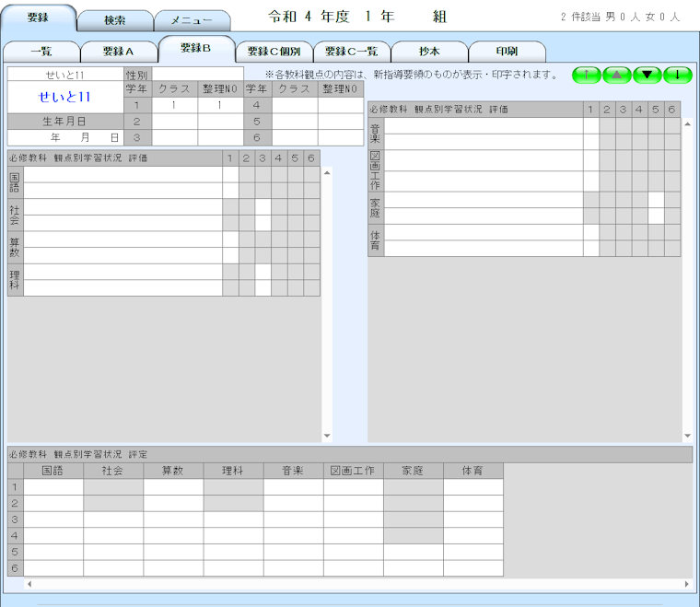Click the green first-record up-arrow button
This screenshot has width=700, height=607.
pos(586,75)
